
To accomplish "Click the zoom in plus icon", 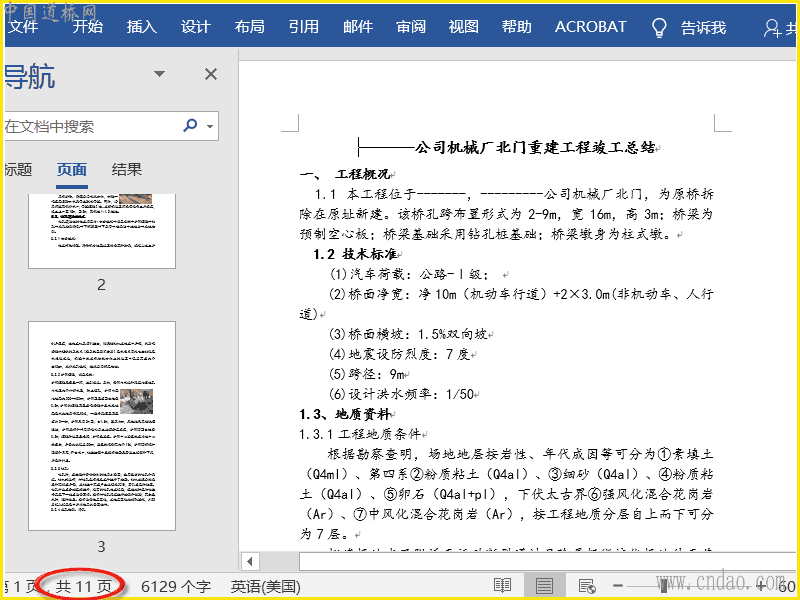I will point(761,585).
